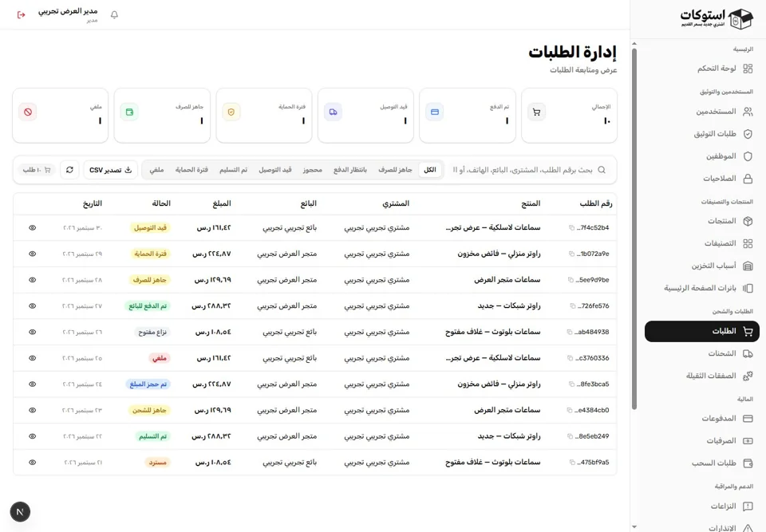
Task: Click the ready for payout (جاهز للصرف) wallet icon
Action: 129,112
